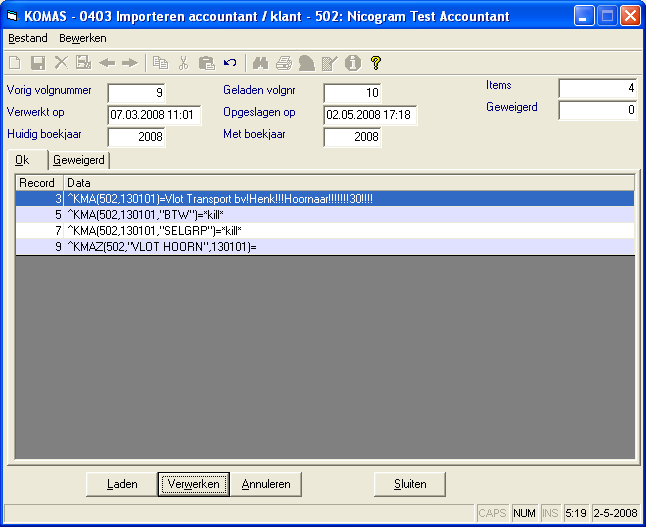
Task: Click the Verwerkt op date field
Action: coord(154,115)
